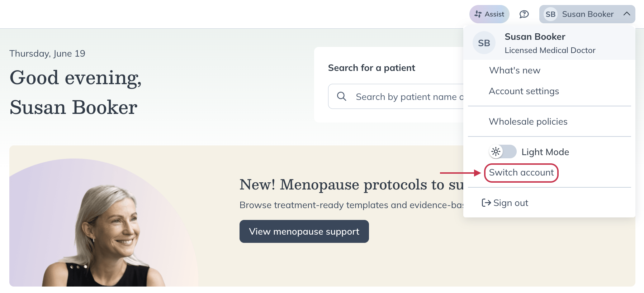Image resolution: width=644 pixels, height=293 pixels.
Task: Click the SB avatar in top bar
Action: [x=550, y=14]
